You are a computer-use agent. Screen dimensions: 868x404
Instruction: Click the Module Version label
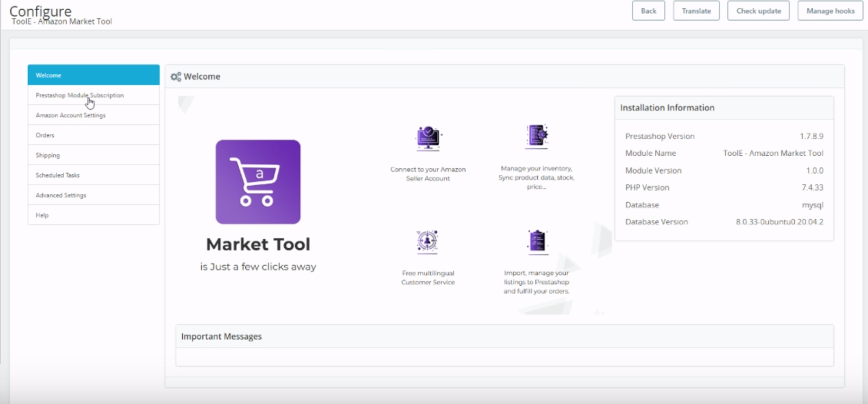click(x=653, y=171)
